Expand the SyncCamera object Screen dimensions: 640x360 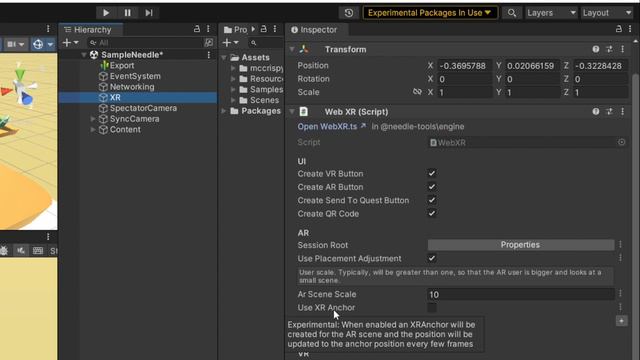click(93, 119)
